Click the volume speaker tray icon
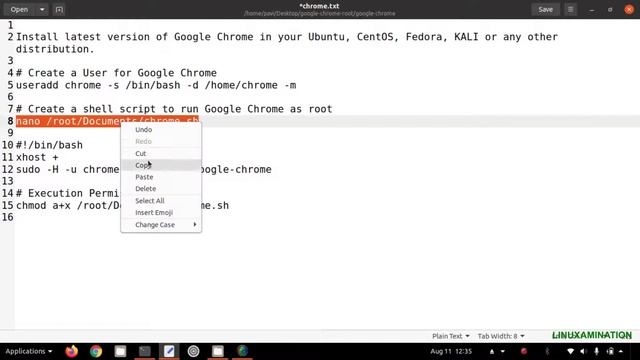The image size is (640, 360). [x=583, y=351]
